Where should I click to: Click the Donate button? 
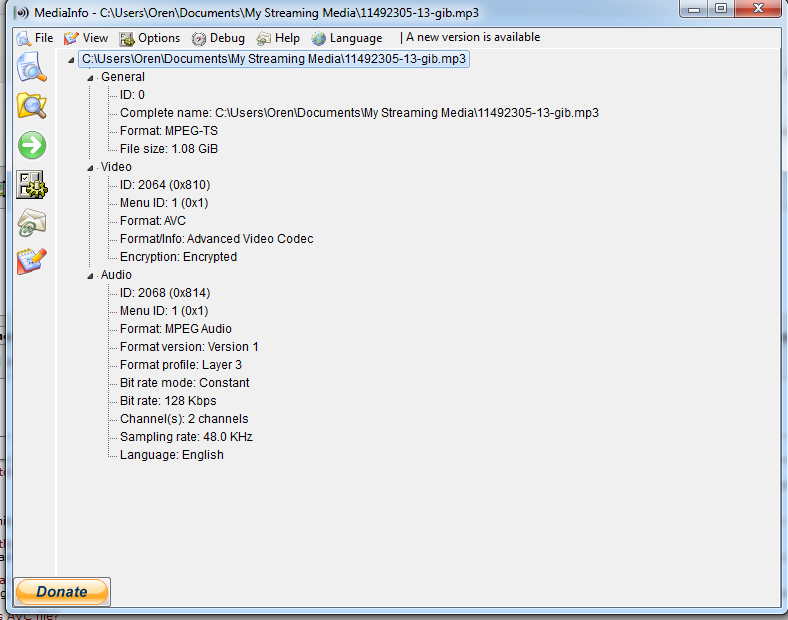pyautogui.click(x=62, y=591)
